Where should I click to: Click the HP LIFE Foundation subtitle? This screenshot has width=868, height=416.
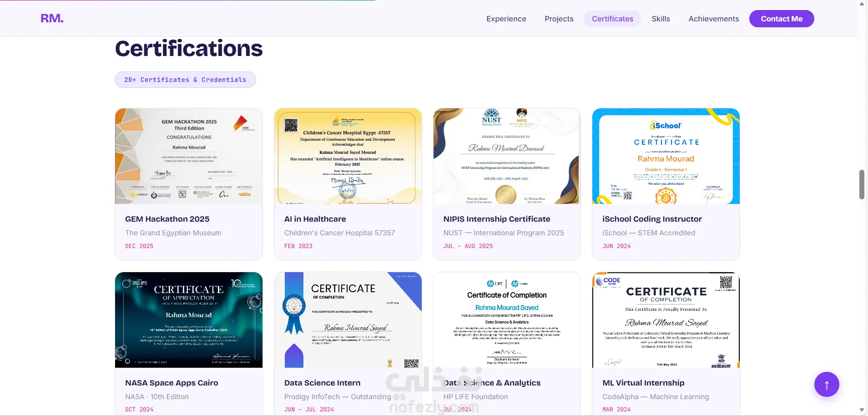(x=475, y=396)
